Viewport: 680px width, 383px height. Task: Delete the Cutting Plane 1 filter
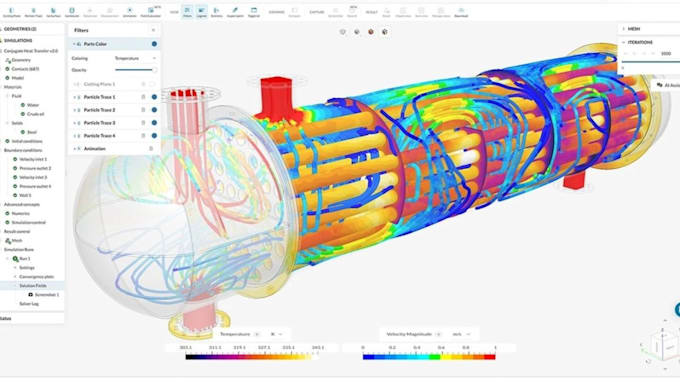[143, 84]
